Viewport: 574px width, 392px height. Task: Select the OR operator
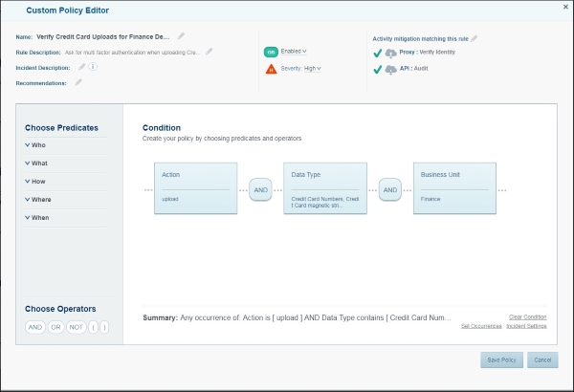tap(56, 327)
